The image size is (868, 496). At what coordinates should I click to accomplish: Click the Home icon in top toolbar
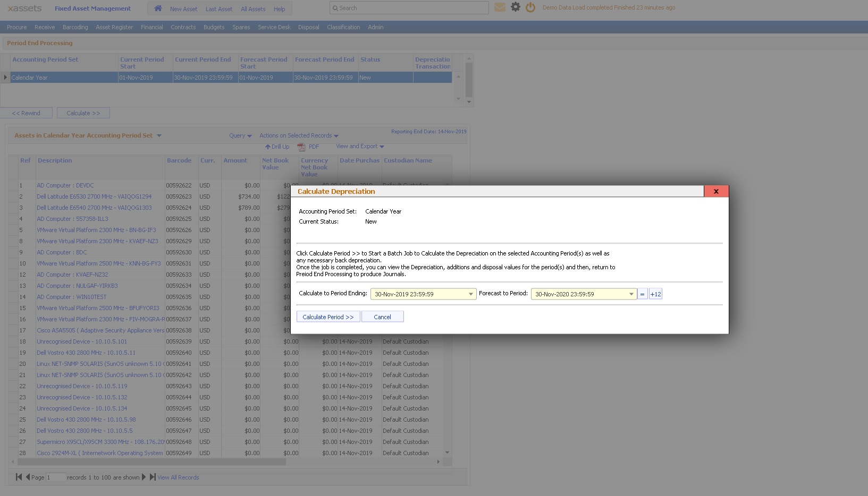(x=158, y=8)
